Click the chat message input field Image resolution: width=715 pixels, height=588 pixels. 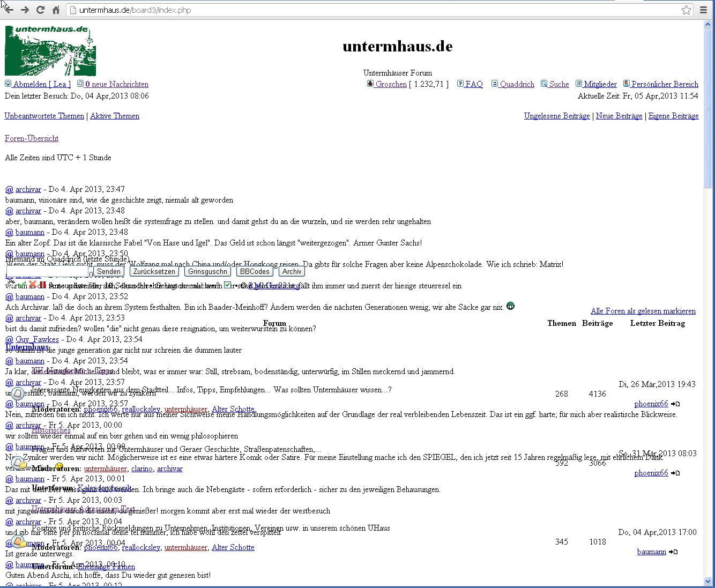click(x=48, y=272)
